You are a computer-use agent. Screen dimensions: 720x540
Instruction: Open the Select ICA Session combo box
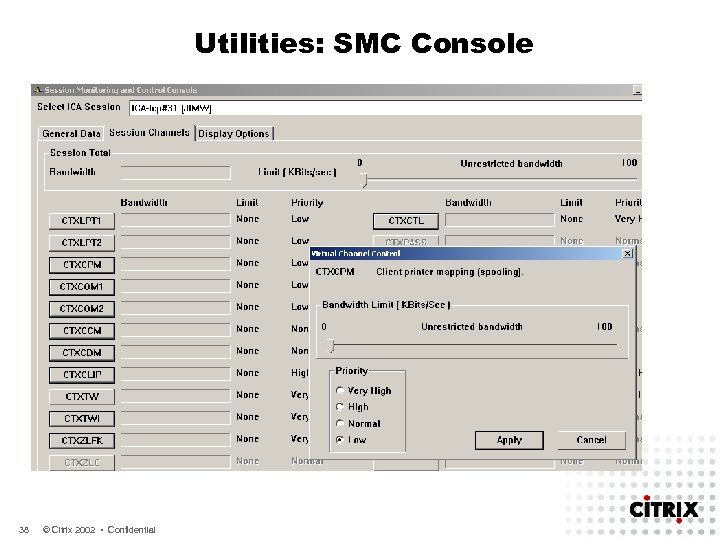[385, 108]
